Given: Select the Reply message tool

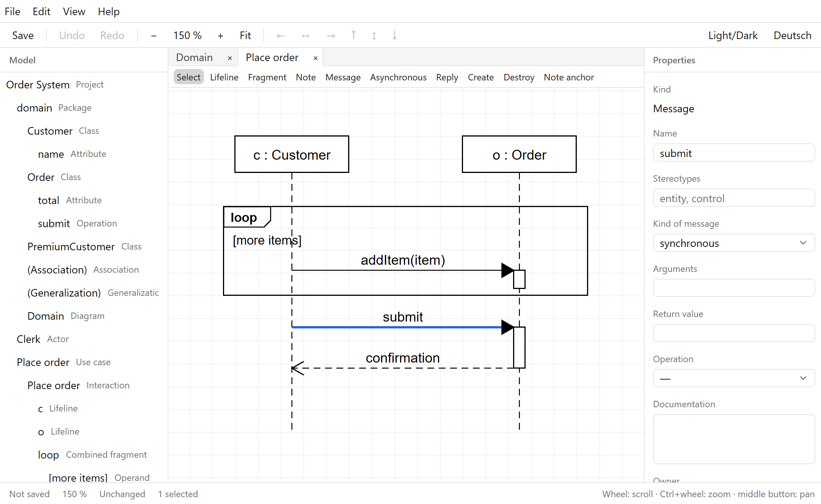Looking at the screenshot, I should [447, 77].
